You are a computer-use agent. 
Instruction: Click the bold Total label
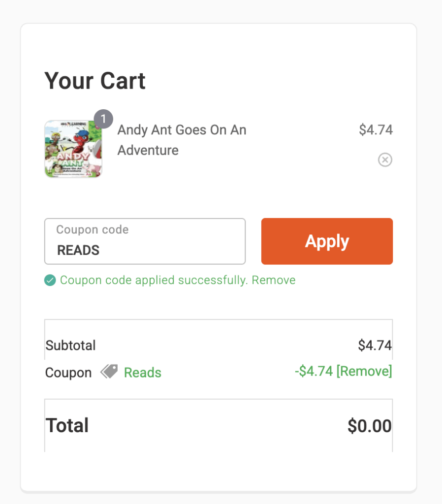pyautogui.click(x=67, y=426)
